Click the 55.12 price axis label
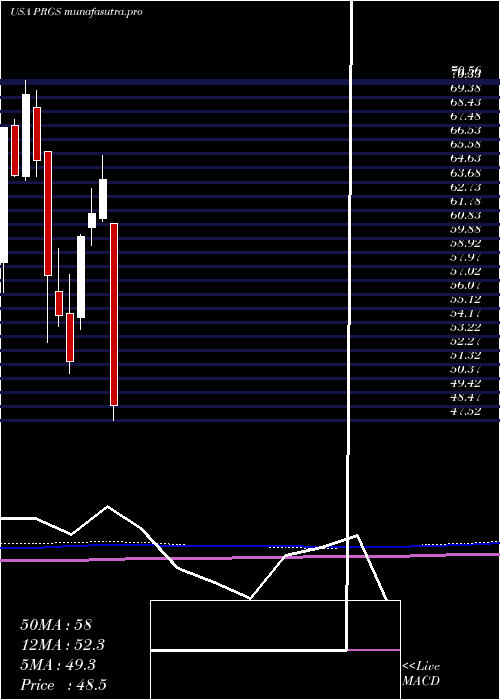This screenshot has width=500, height=700. coord(465,300)
